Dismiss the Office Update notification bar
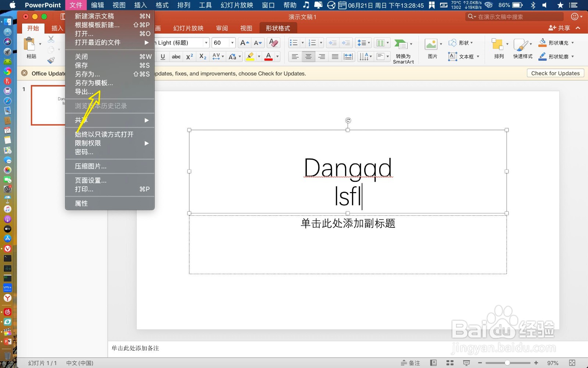 [24, 73]
